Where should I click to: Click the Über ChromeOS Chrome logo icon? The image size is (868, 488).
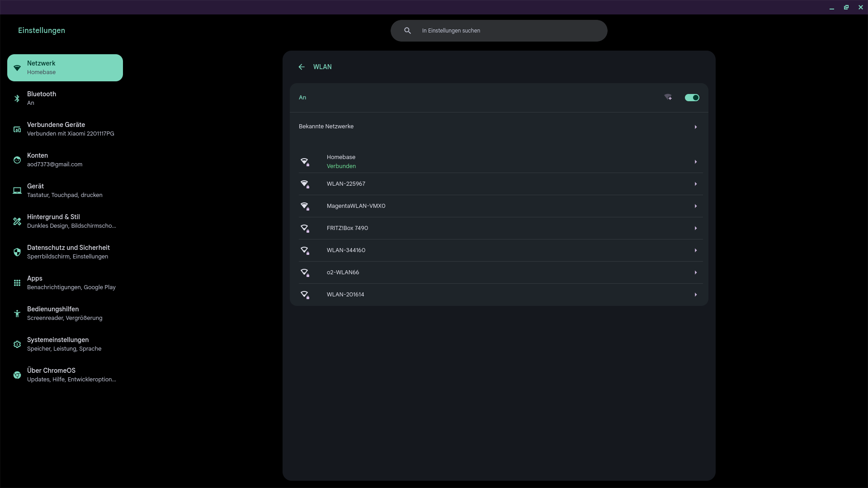pos(17,375)
